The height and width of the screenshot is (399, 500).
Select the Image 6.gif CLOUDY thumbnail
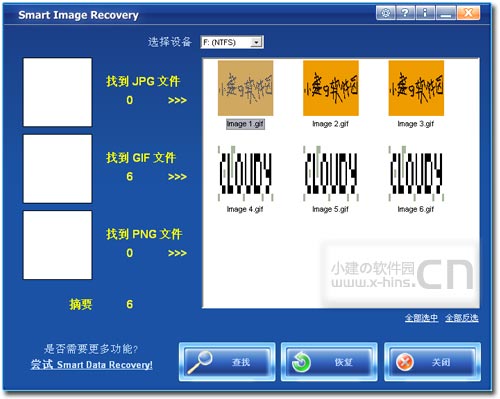point(416,173)
